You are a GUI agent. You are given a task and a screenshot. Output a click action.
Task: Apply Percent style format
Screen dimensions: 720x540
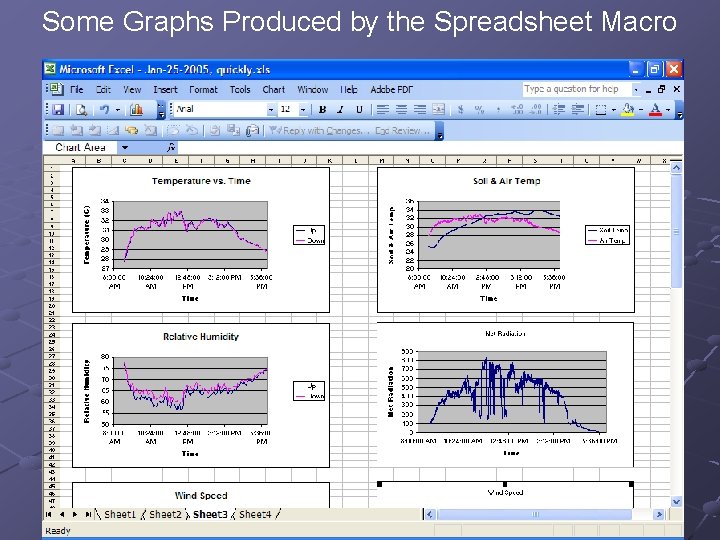pyautogui.click(x=479, y=110)
